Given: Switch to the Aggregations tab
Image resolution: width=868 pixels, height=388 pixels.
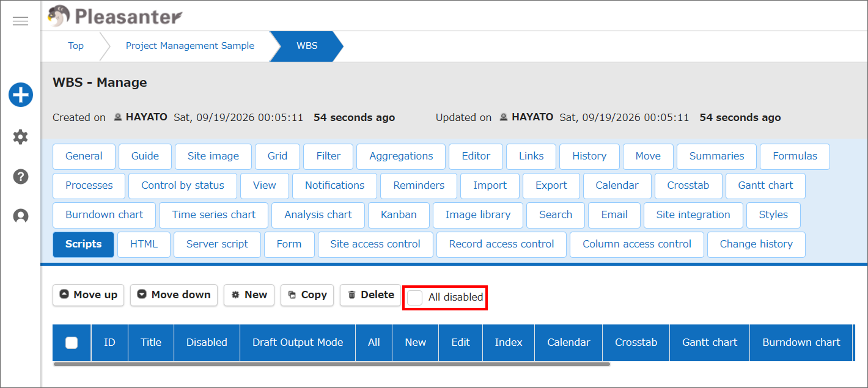Looking at the screenshot, I should tap(401, 156).
